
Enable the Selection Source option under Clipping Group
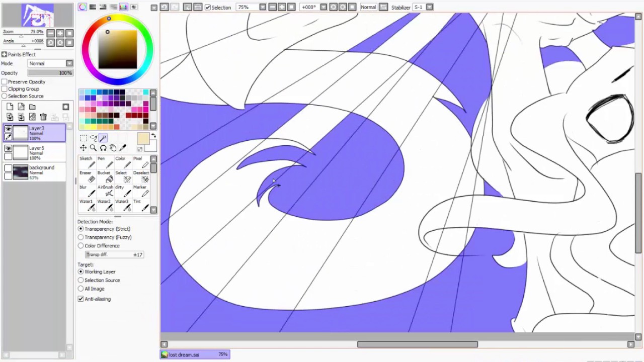[x=4, y=96]
